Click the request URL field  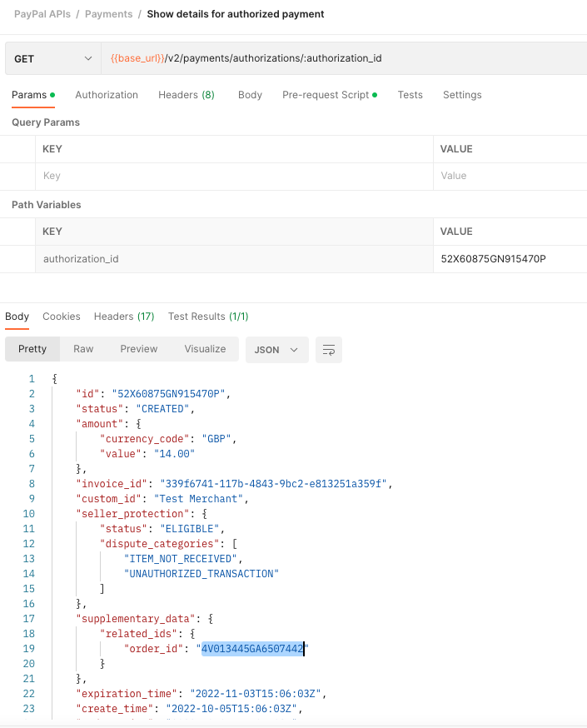pyautogui.click(x=344, y=58)
